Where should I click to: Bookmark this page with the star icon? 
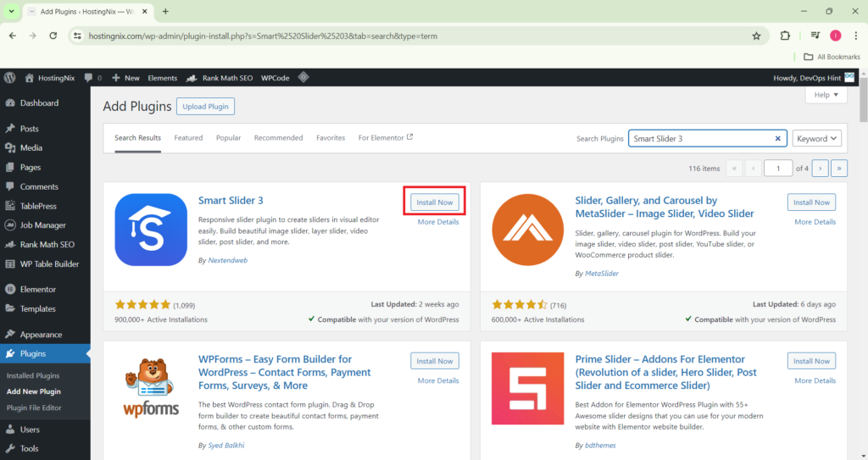[756, 36]
